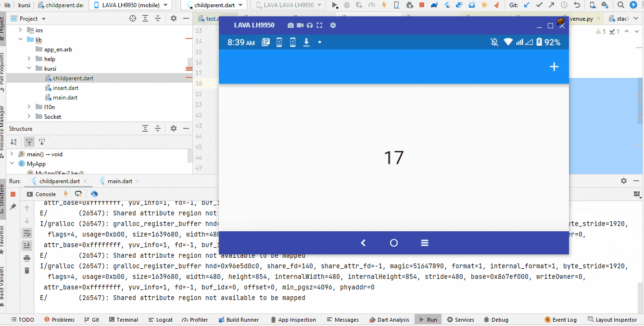Tap the Android recents menu button

point(425,243)
